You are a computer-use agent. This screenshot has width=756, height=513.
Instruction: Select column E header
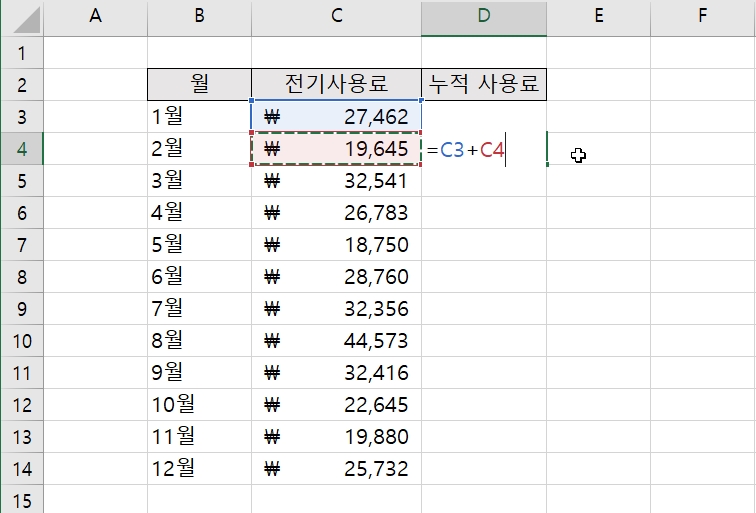(598, 18)
